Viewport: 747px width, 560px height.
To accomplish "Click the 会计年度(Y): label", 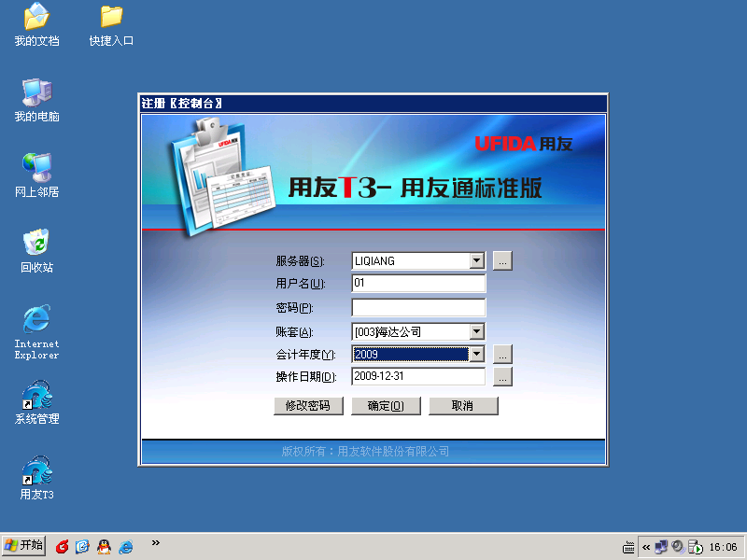I will pos(305,355).
